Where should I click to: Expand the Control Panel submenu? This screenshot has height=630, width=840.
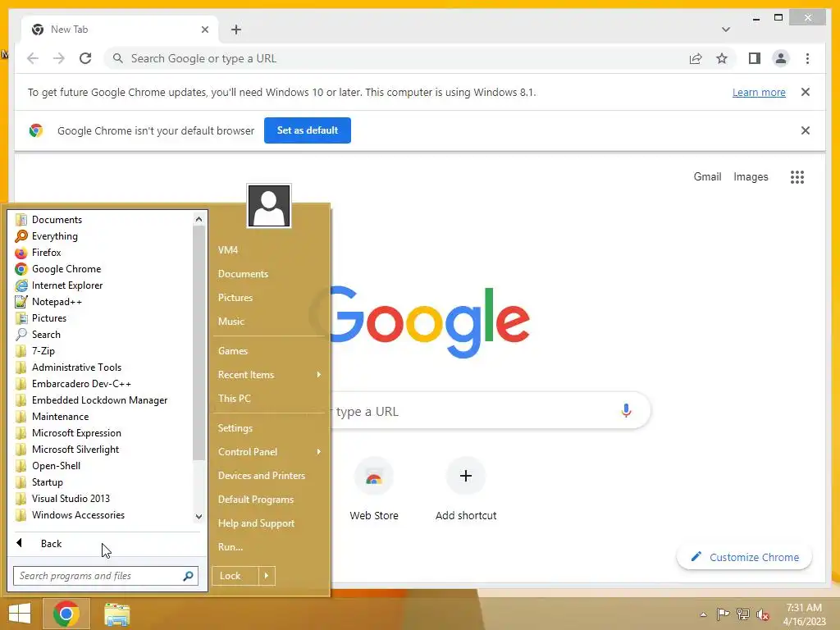[269, 452]
